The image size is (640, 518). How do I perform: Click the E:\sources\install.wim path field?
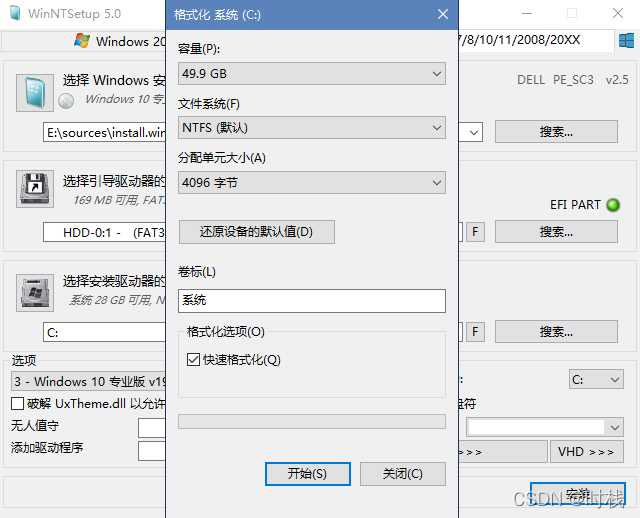coord(104,133)
